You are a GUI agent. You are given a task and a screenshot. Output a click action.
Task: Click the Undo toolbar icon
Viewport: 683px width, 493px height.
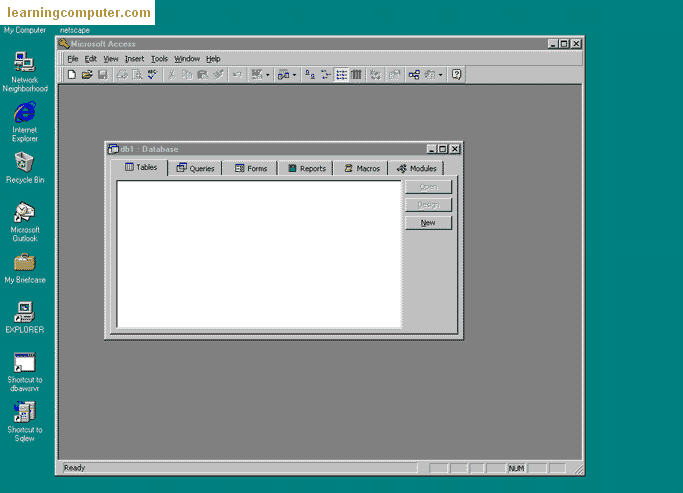[x=237, y=75]
